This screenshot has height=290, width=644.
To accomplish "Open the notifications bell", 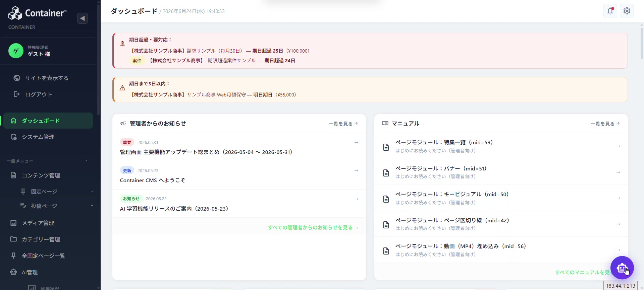I will coord(610,11).
